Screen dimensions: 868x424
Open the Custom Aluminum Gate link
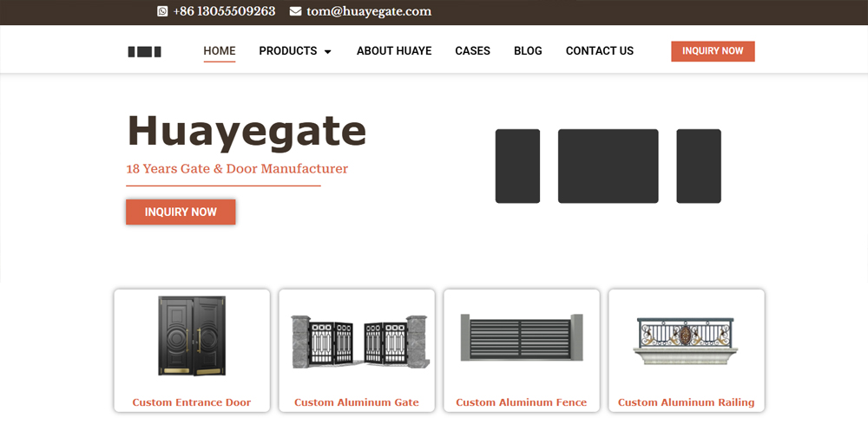click(357, 402)
